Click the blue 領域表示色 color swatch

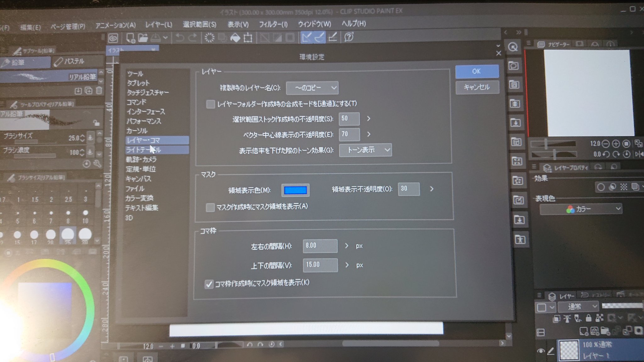point(295,190)
